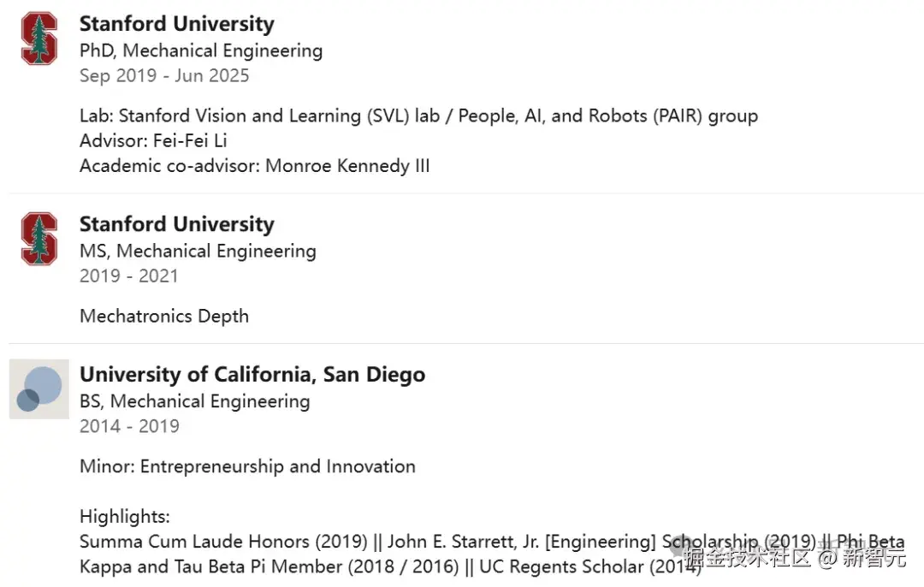Click the "Highlights:" label
924x587 pixels.
(x=125, y=516)
